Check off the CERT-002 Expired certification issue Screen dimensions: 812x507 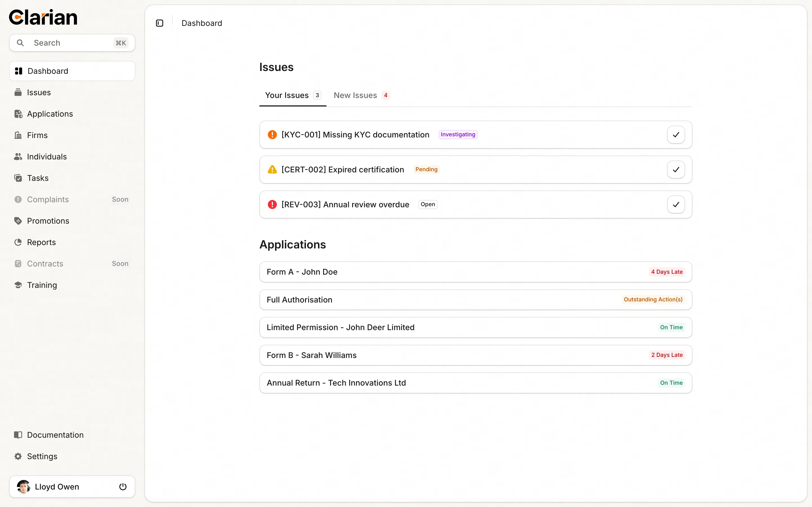pyautogui.click(x=676, y=170)
